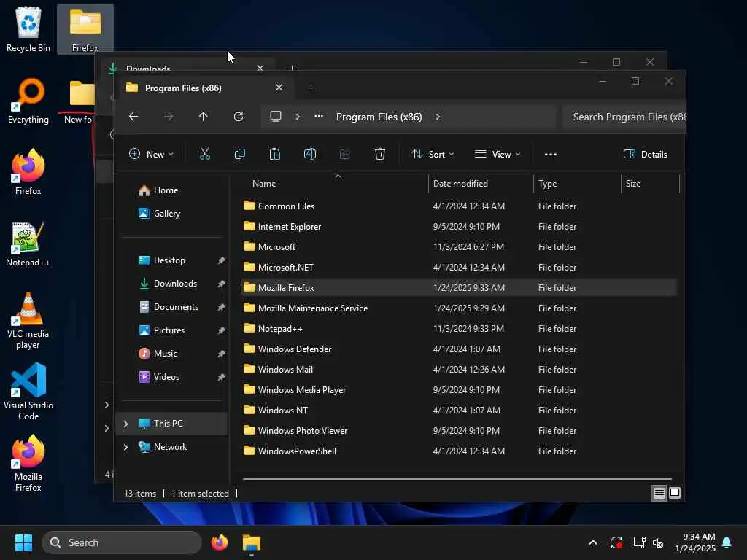747x560 pixels.
Task: Click the taskbar Search box
Action: (122, 542)
